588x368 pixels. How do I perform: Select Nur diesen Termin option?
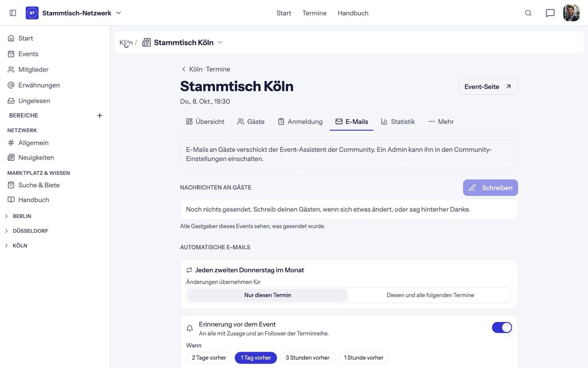[268, 295]
